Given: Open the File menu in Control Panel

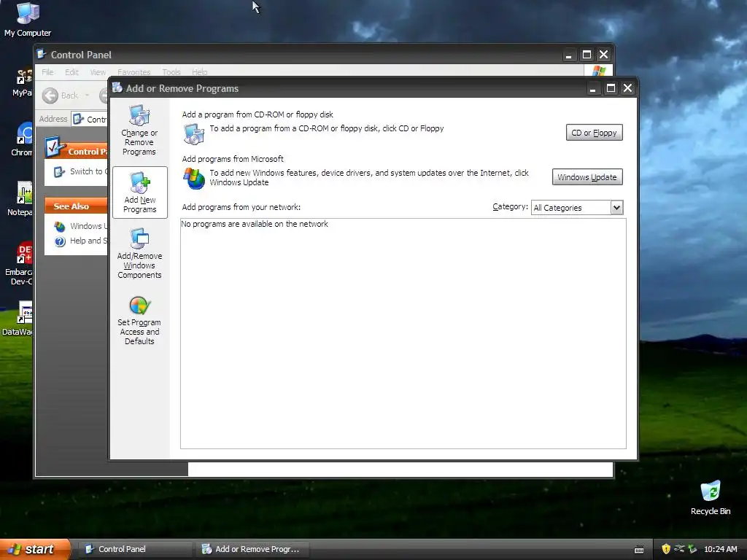Looking at the screenshot, I should pyautogui.click(x=47, y=72).
